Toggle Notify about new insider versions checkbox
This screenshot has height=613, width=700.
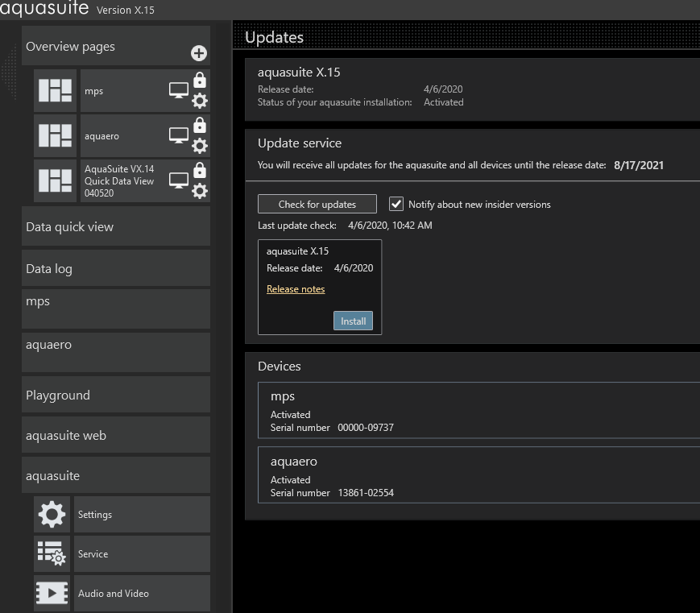(x=396, y=204)
